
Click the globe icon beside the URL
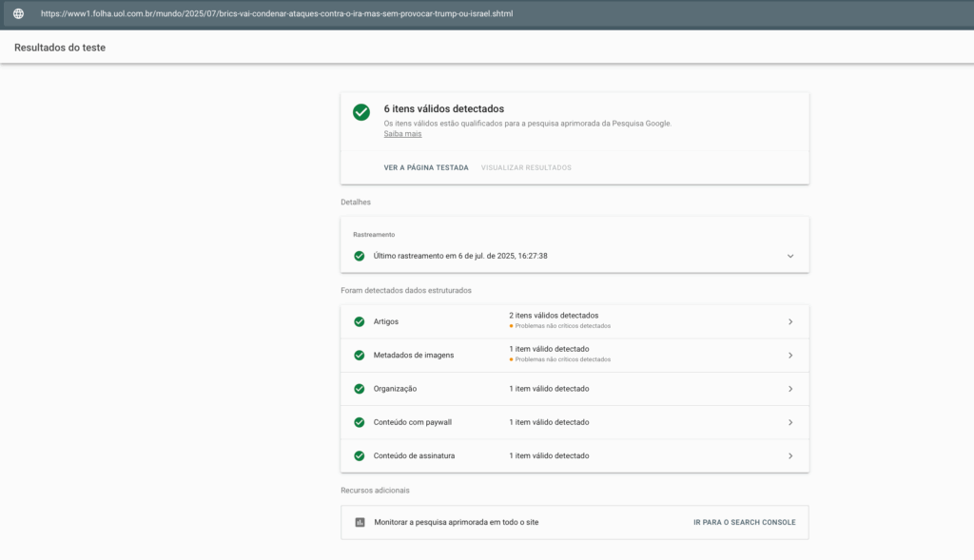coord(18,14)
